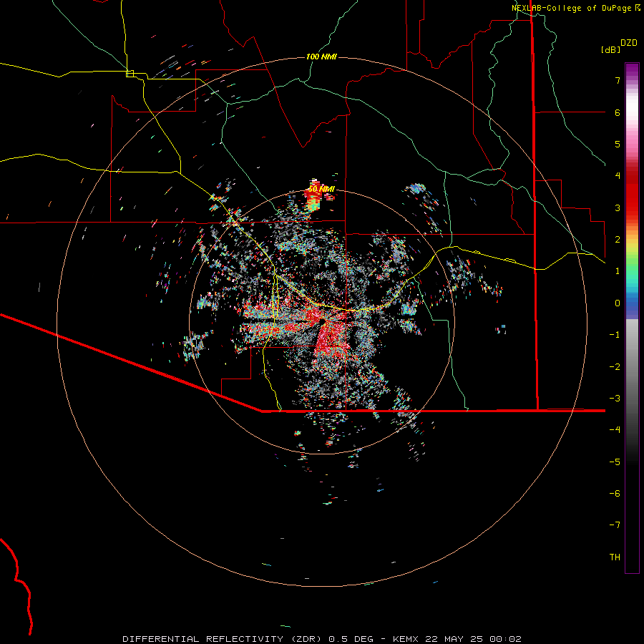
Task: Click the -7 dB scale tick label
Action: (x=615, y=525)
